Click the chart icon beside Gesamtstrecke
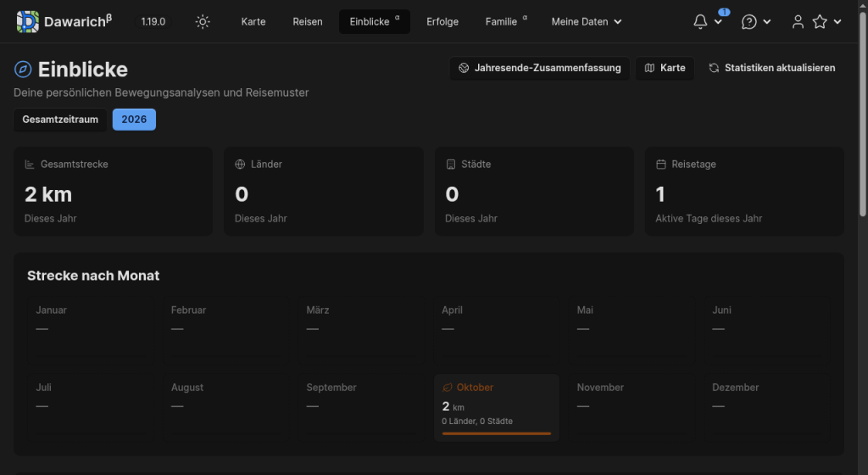This screenshot has width=868, height=475. [x=30, y=165]
